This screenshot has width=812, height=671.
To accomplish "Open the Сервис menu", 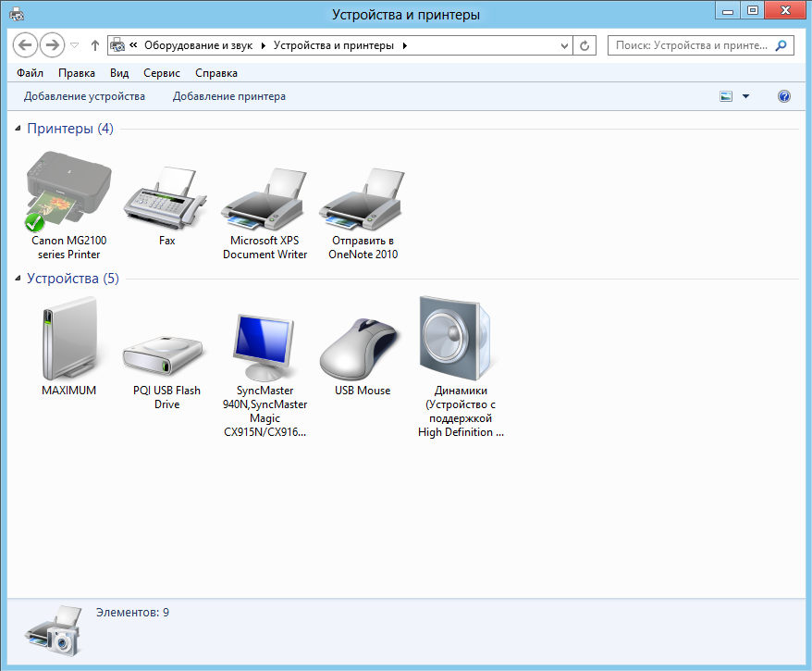I will (x=162, y=73).
